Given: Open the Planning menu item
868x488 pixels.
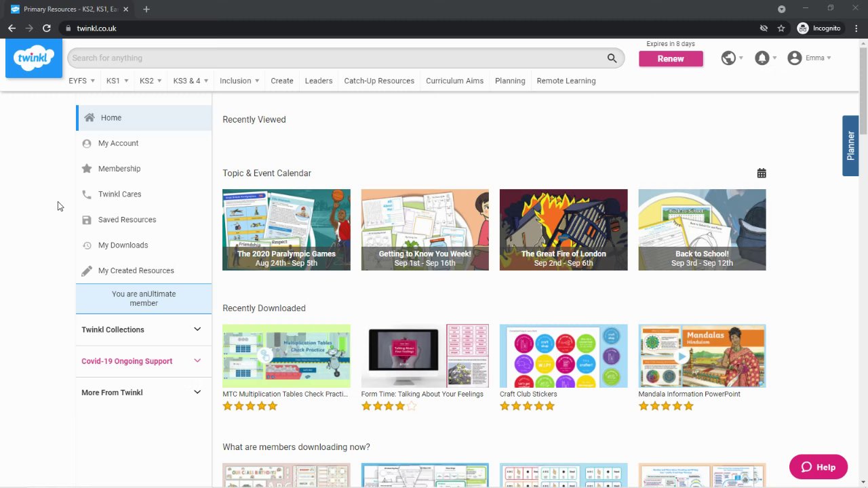Looking at the screenshot, I should pyautogui.click(x=510, y=81).
